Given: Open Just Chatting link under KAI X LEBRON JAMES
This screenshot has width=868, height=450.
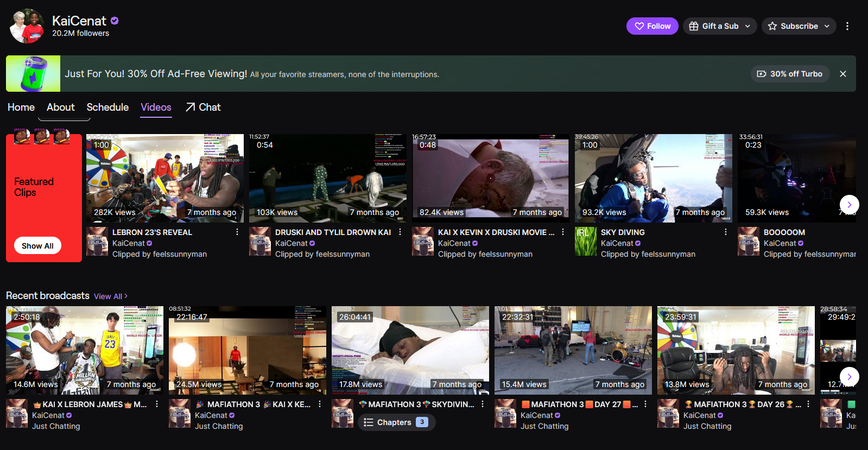Looking at the screenshot, I should (56, 426).
